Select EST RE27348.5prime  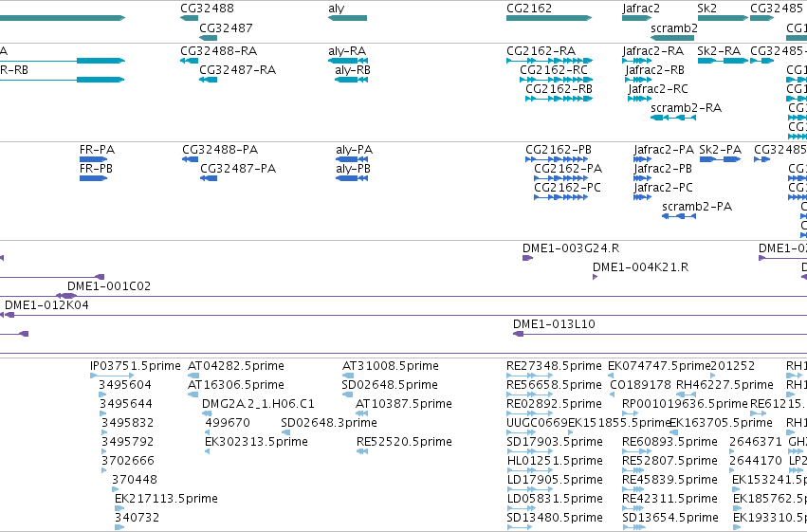coord(555,366)
